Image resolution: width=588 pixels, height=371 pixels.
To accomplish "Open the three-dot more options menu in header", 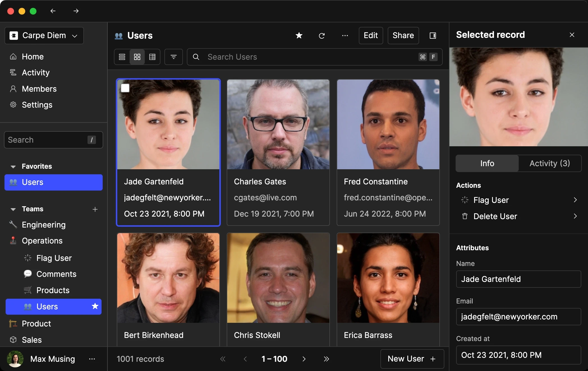I will pyautogui.click(x=345, y=36).
